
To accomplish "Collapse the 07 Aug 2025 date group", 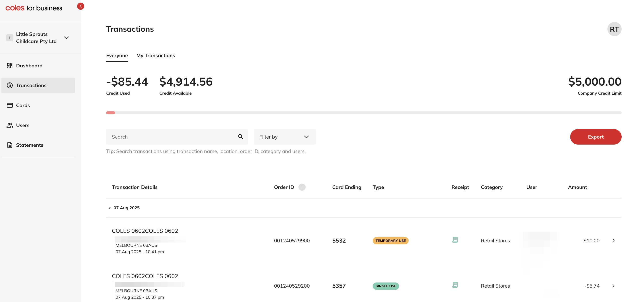I will tap(110, 208).
